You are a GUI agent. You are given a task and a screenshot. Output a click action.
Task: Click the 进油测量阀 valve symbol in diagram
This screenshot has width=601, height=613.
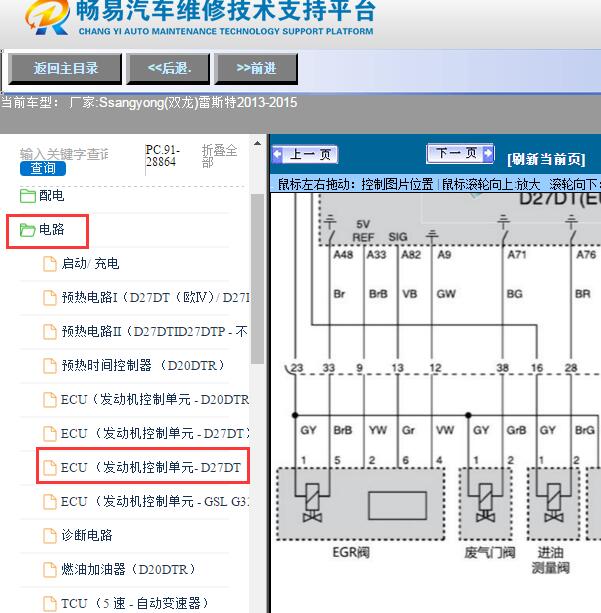(x=553, y=504)
